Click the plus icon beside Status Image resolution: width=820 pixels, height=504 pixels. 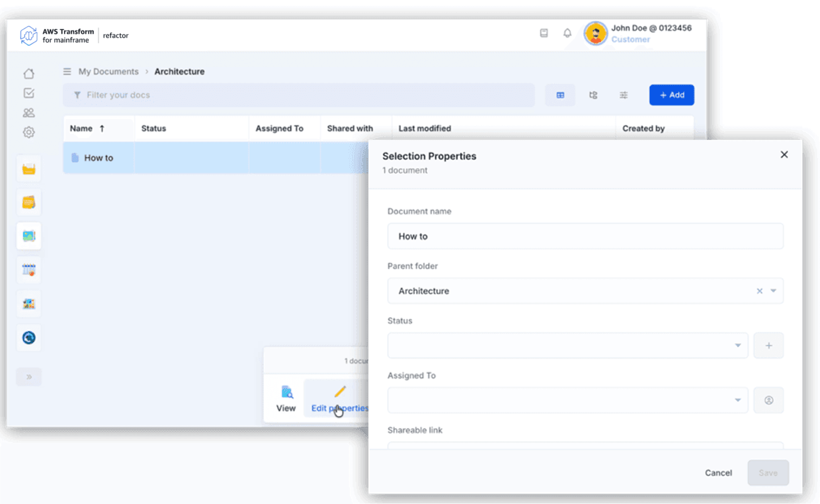tap(768, 345)
